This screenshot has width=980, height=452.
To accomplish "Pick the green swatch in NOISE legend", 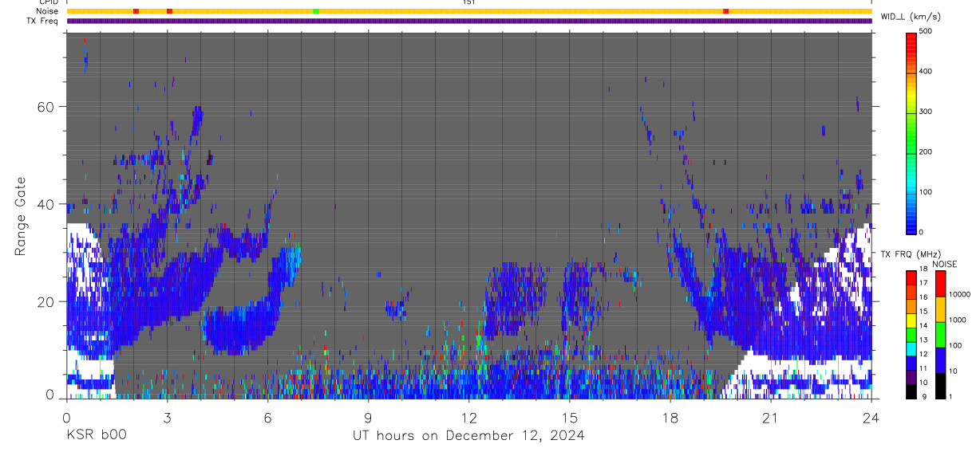I will 940,334.
